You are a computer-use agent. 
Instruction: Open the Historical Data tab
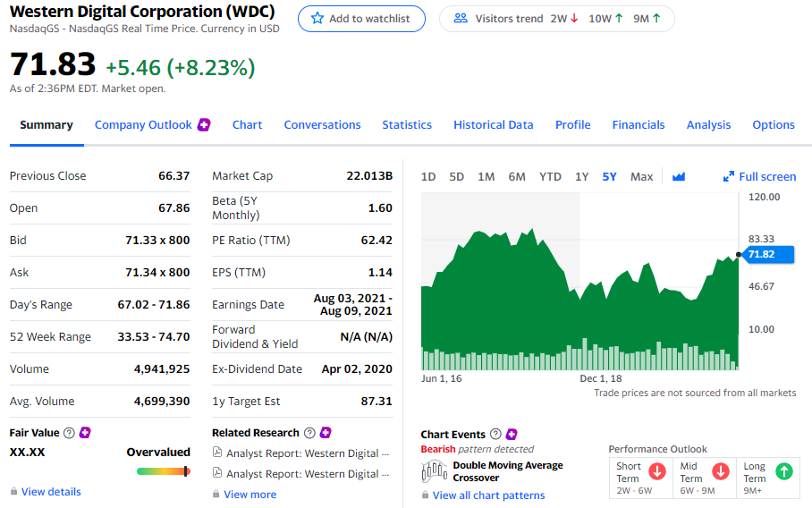click(x=494, y=125)
